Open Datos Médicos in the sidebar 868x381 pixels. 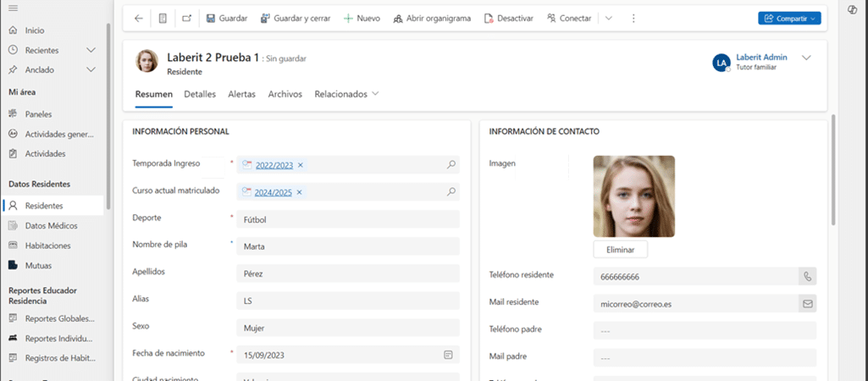click(x=51, y=225)
